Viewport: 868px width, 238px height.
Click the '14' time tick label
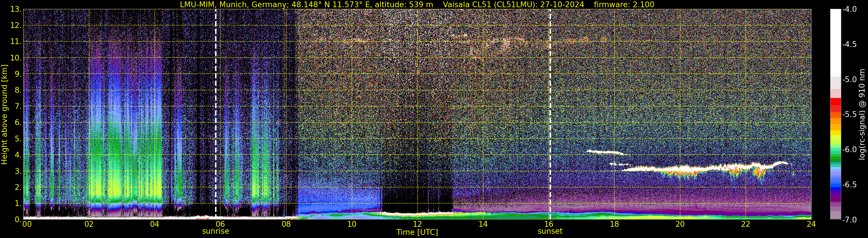483,224
